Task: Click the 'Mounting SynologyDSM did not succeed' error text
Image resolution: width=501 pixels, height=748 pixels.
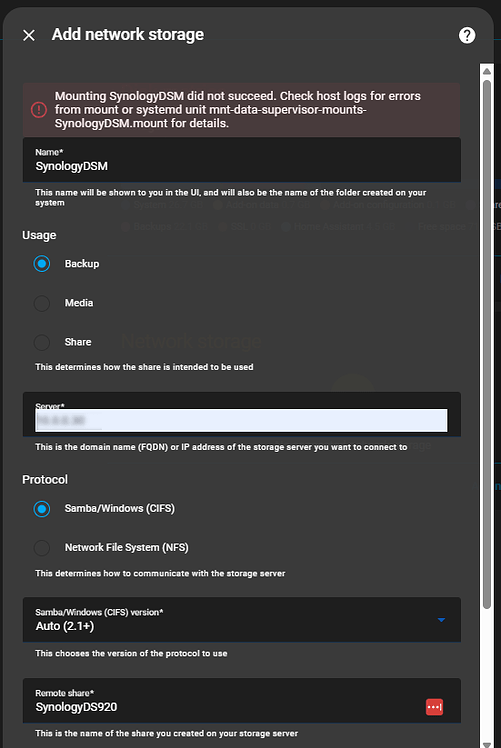Action: [x=238, y=110]
